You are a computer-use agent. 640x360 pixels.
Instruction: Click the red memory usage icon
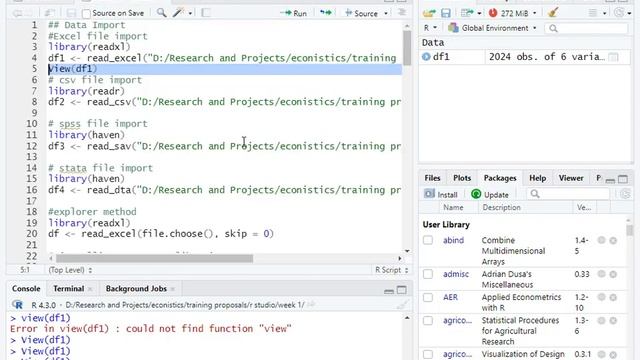coord(493,13)
